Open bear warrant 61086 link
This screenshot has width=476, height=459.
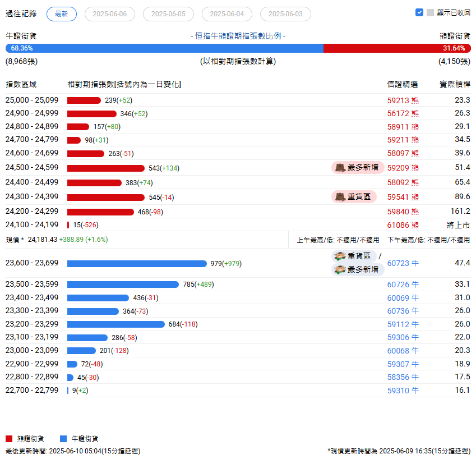click(x=403, y=225)
